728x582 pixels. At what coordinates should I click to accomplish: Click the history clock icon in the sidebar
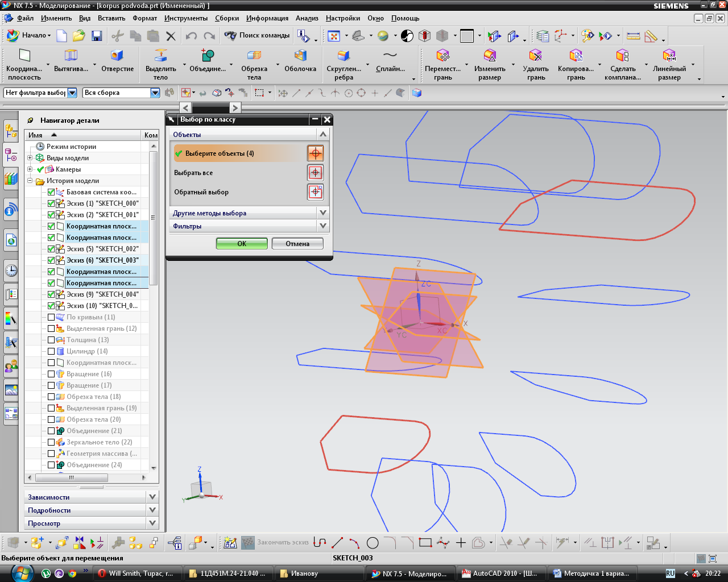pos(11,270)
